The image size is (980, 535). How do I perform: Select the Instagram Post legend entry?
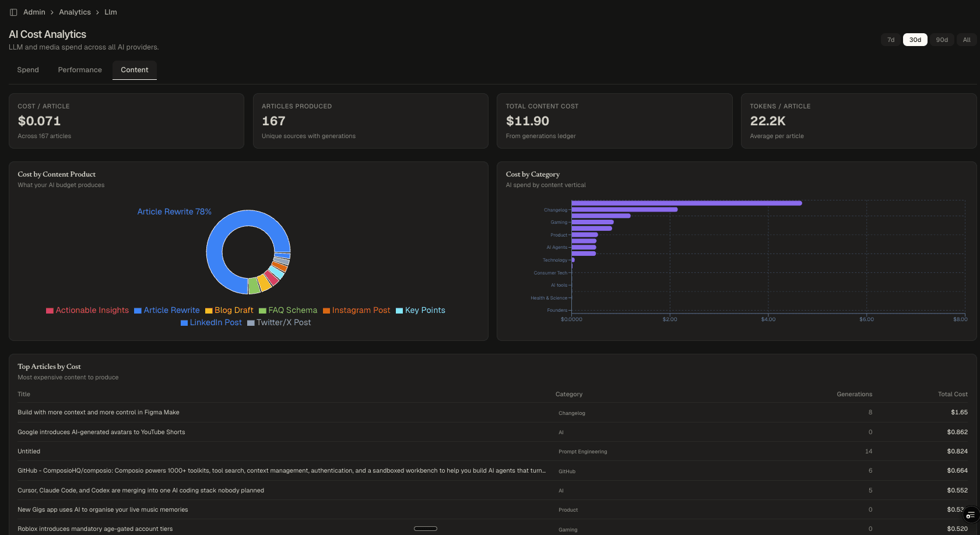pos(356,311)
